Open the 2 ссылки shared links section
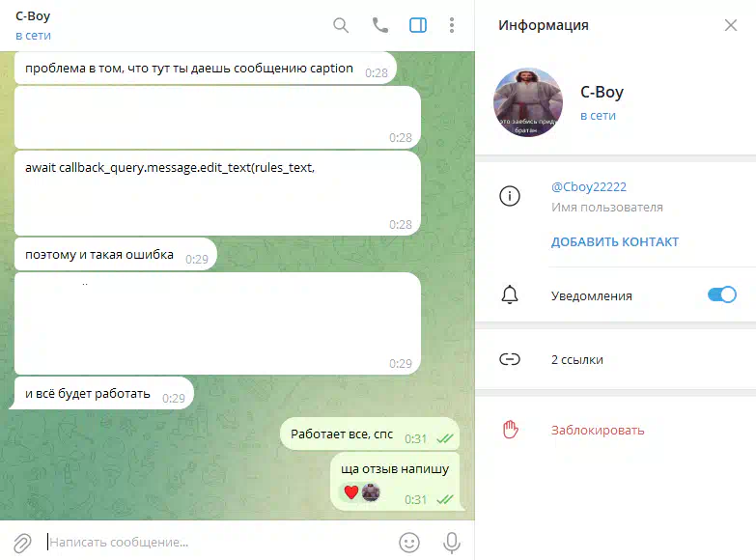 click(x=616, y=359)
